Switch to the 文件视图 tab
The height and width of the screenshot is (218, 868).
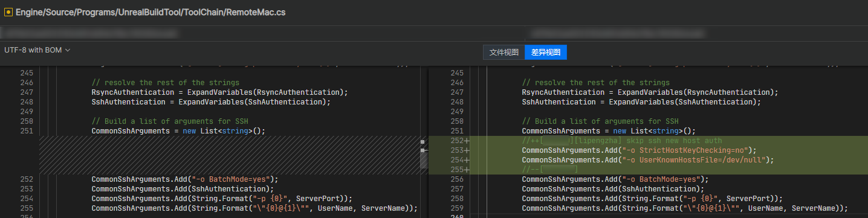(504, 53)
